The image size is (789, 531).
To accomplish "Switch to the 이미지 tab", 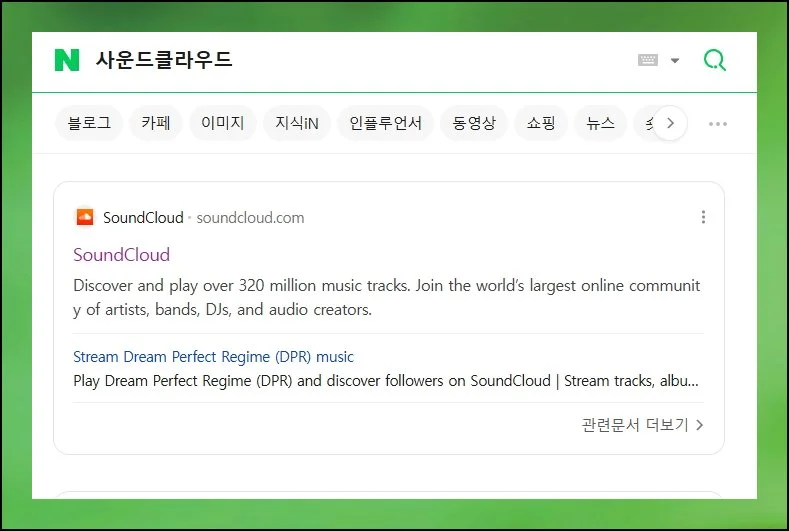I will (222, 124).
